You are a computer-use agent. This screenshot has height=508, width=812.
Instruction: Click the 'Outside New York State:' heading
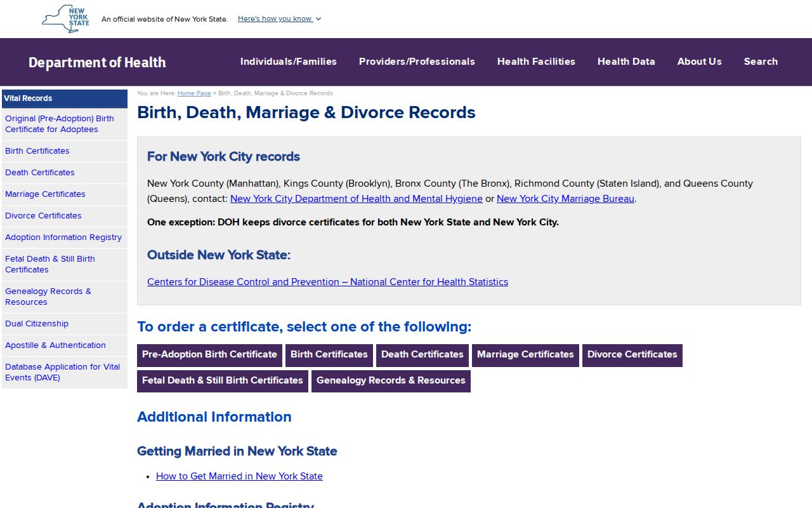pyautogui.click(x=219, y=255)
